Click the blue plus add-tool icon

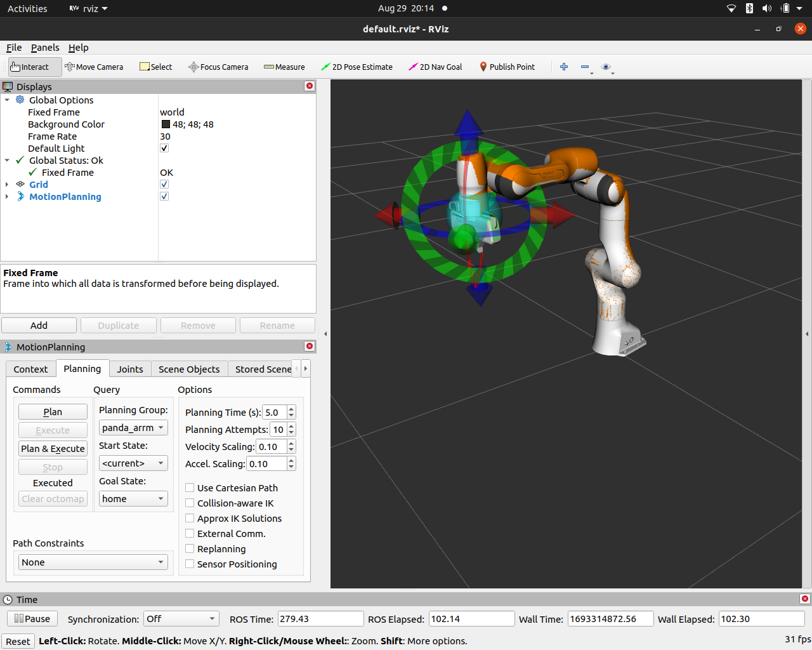click(564, 67)
